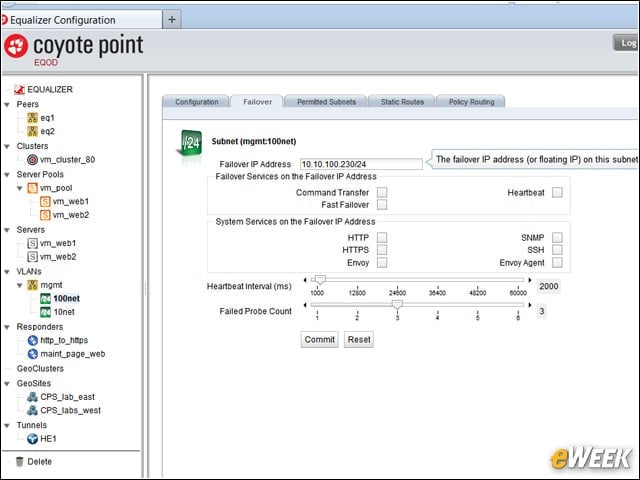Step Failed Probe Count right arrow
The width and height of the screenshot is (640, 480).
[x=530, y=305]
